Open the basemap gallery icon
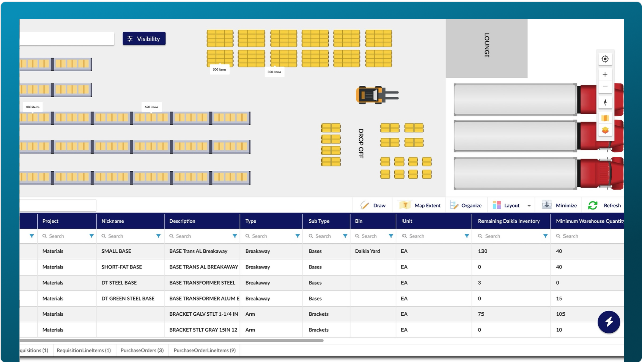 [x=605, y=118]
